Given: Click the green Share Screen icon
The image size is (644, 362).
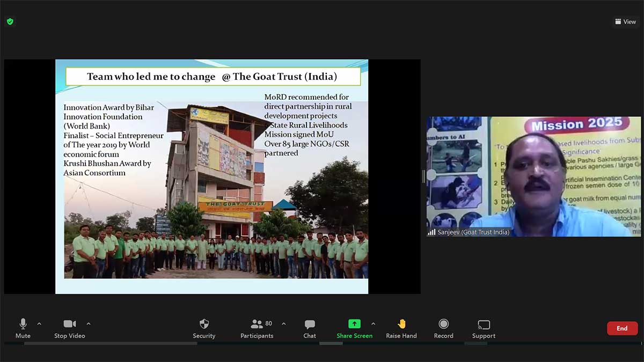Looking at the screenshot, I should [x=354, y=324].
